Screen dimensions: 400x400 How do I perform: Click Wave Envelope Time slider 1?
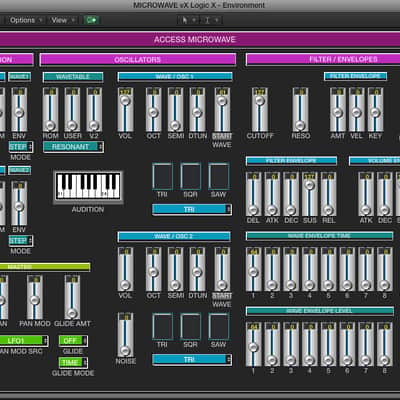pos(253,269)
